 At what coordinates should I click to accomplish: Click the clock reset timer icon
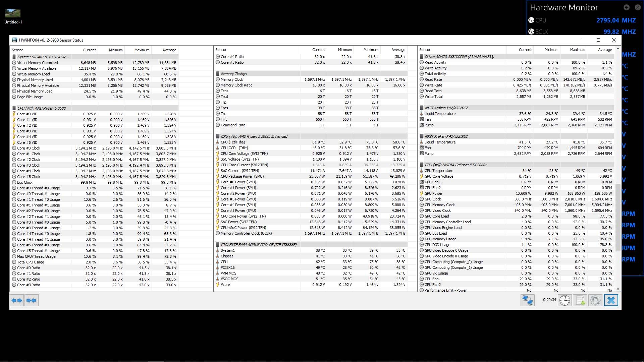coord(565,300)
